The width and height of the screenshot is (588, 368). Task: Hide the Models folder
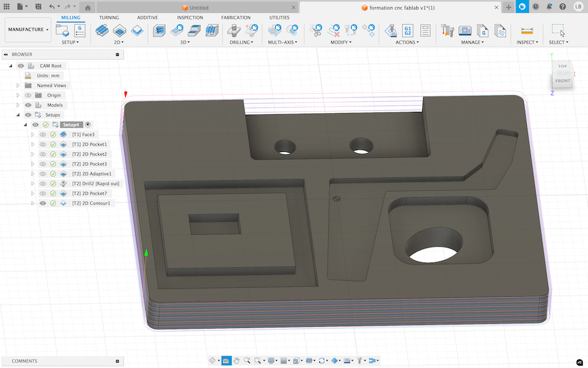[x=28, y=105]
